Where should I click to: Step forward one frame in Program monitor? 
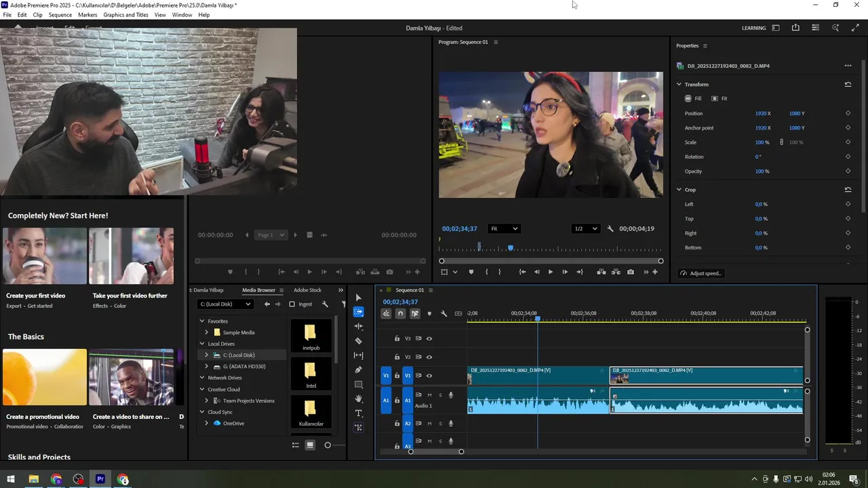tap(565, 272)
